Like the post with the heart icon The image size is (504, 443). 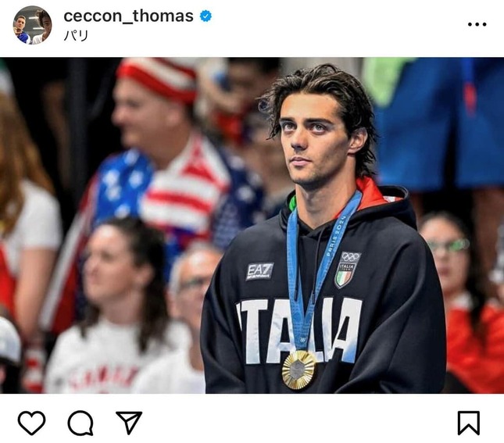coord(31,423)
